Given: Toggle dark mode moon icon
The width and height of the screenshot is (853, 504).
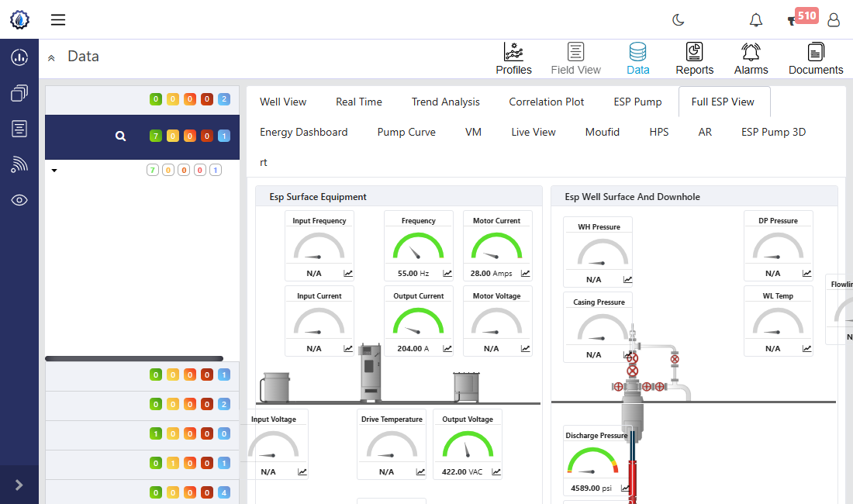Looking at the screenshot, I should tap(679, 20).
